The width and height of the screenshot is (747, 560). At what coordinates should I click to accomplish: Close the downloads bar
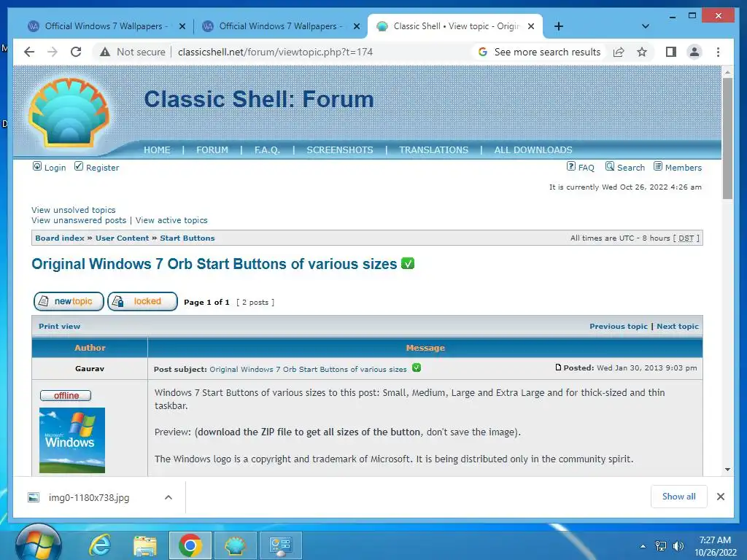721,497
